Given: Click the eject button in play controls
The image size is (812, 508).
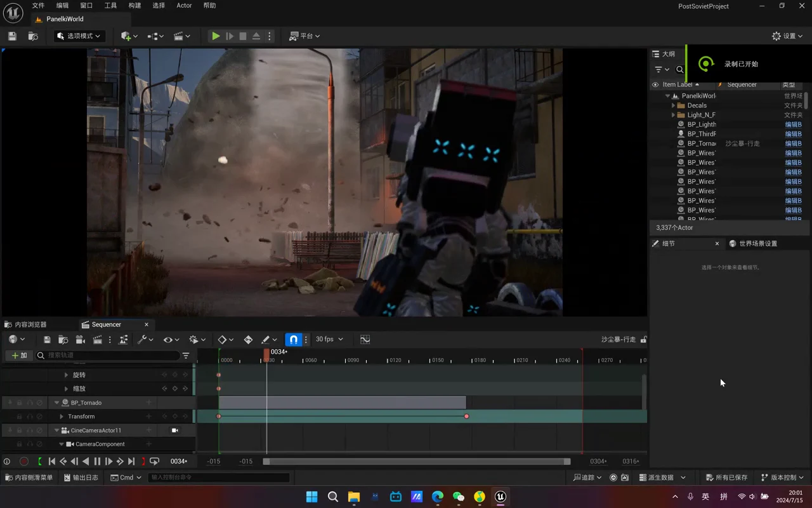Looking at the screenshot, I should [x=256, y=36].
